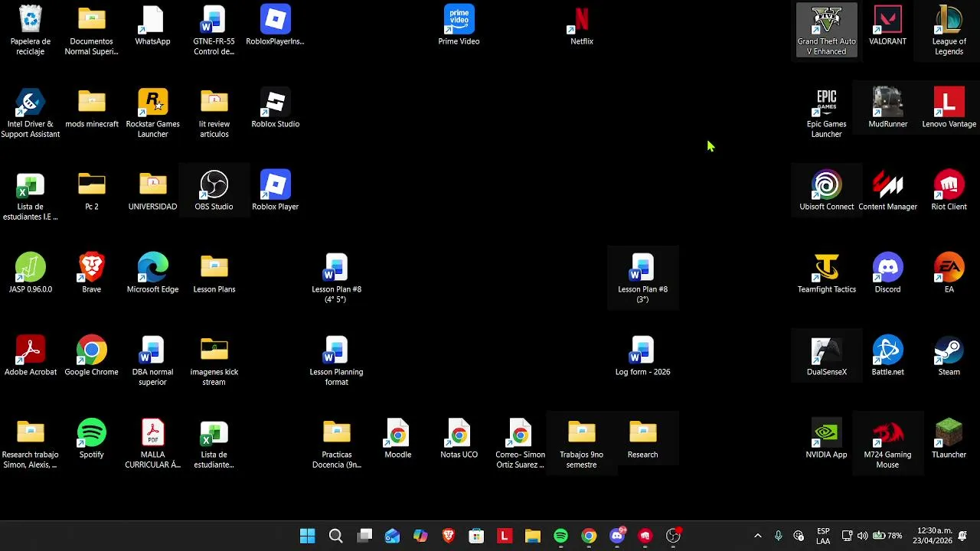Open DualSenseX desktop shortcut
The image size is (980, 551).
[x=827, y=357]
